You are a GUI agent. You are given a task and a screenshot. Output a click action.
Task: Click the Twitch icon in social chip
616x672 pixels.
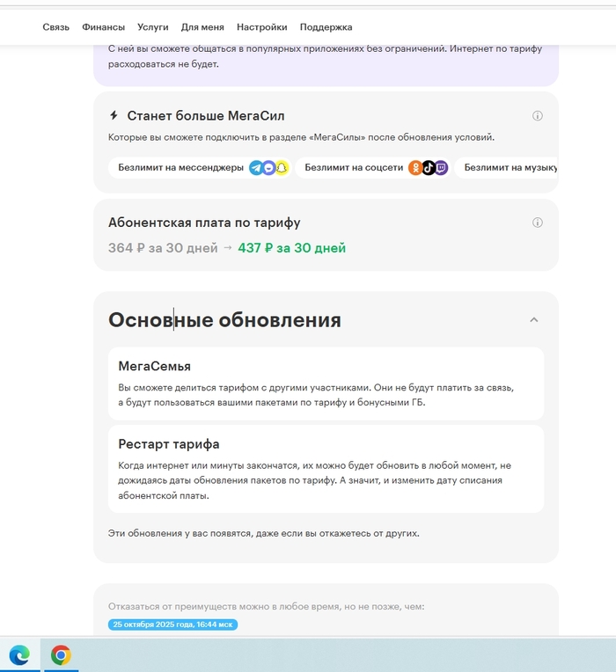click(x=441, y=168)
